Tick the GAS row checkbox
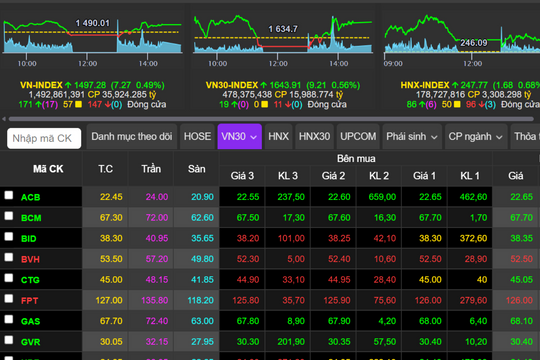Image resolution: width=540 pixels, height=360 pixels. pos(9,319)
